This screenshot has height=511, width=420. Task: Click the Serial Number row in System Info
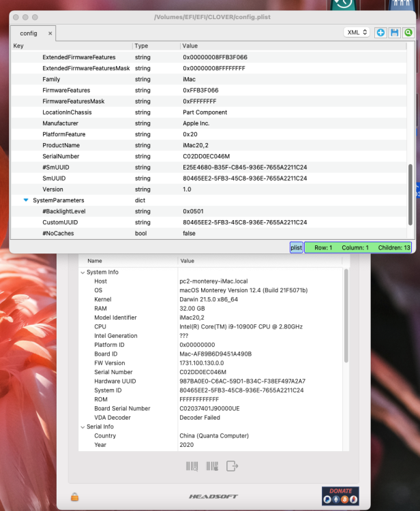(211, 372)
